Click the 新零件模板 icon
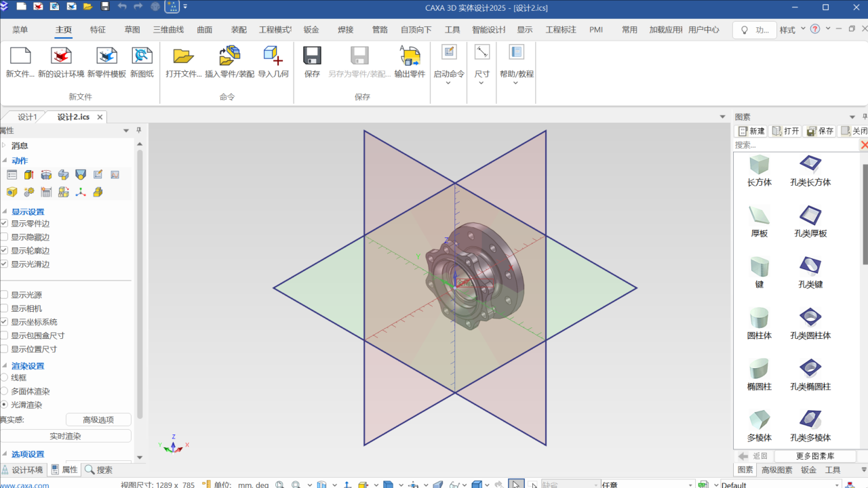Viewport: 868px width, 488px height. pyautogui.click(x=106, y=56)
